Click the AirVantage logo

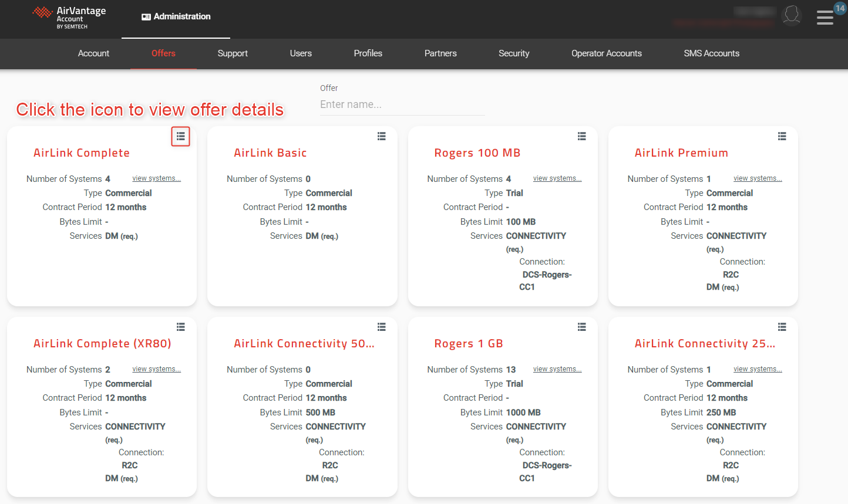pos(69,18)
